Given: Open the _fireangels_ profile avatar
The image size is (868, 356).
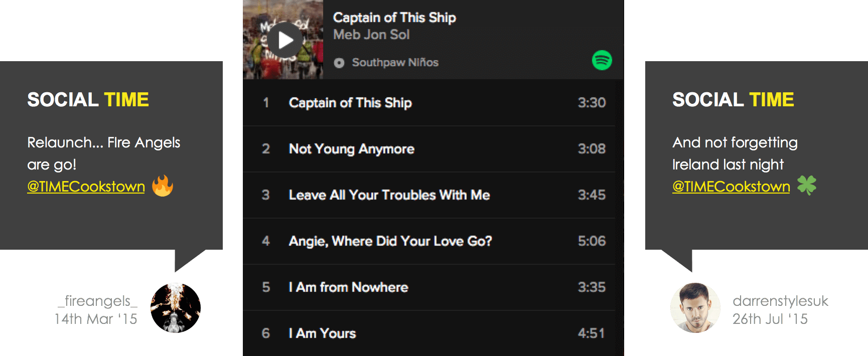Looking at the screenshot, I should [176, 307].
